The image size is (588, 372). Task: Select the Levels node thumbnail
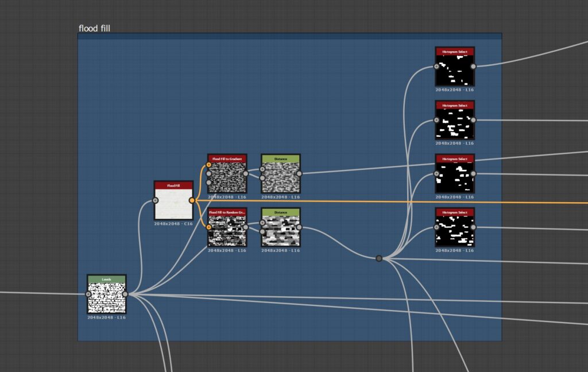pos(106,297)
